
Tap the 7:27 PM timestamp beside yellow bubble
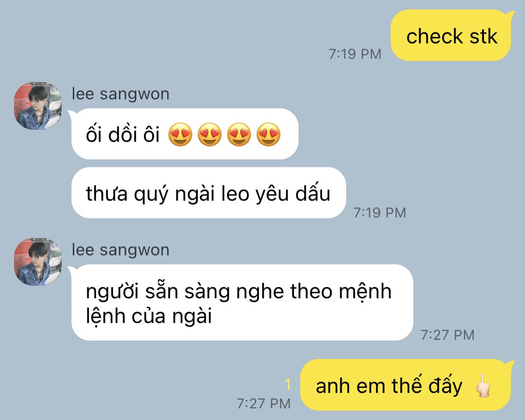264,403
